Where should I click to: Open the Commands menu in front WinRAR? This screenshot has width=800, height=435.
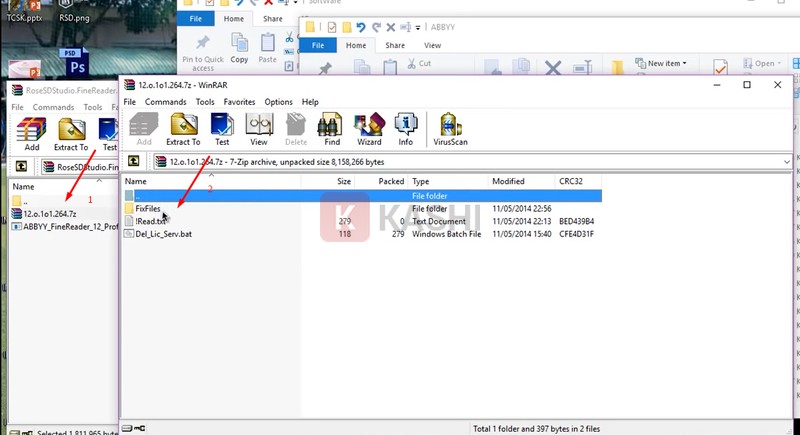(166, 102)
